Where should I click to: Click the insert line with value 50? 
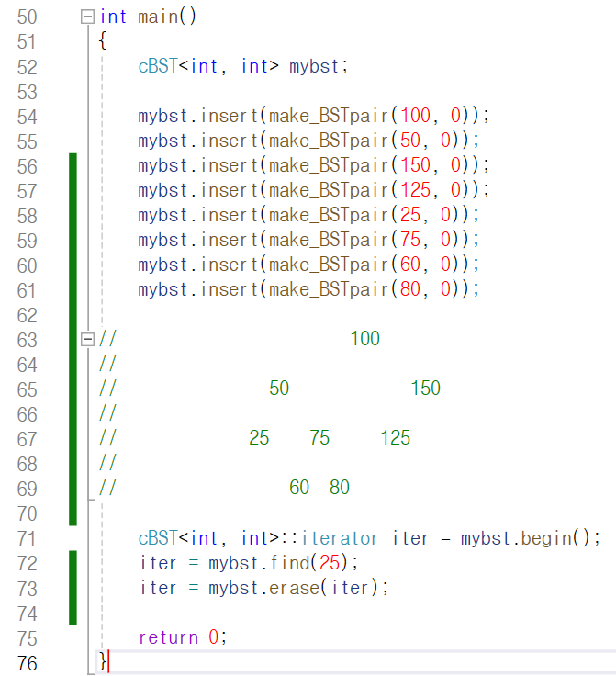(308, 141)
